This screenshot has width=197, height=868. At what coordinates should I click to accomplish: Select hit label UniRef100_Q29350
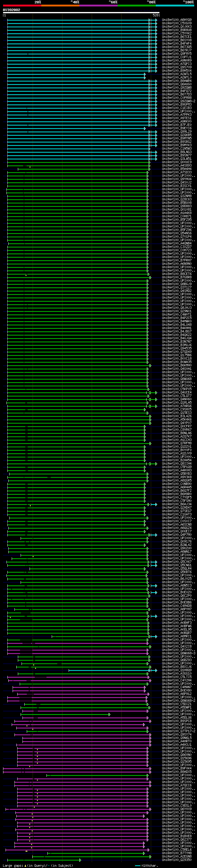(177, 860)
